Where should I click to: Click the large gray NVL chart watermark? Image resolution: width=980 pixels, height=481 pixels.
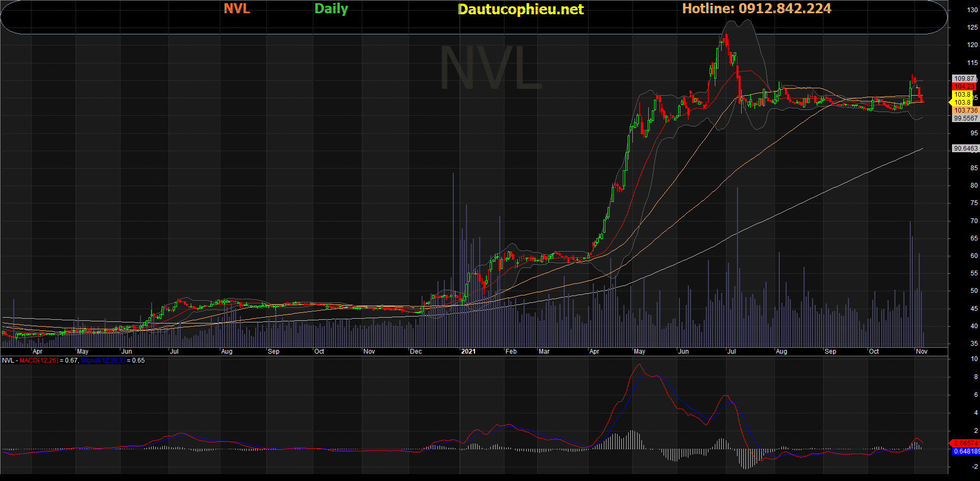click(x=491, y=69)
